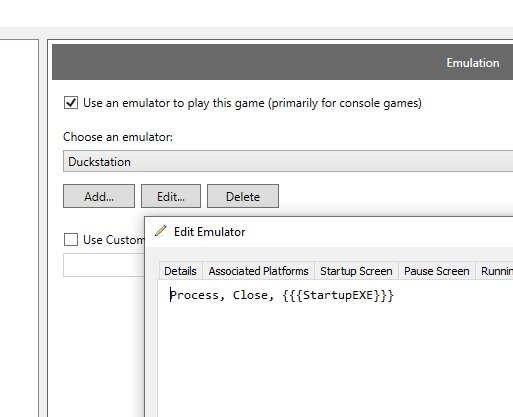The image size is (513, 417).
Task: Open the Duckstation emulator dropdown
Action: (288, 161)
